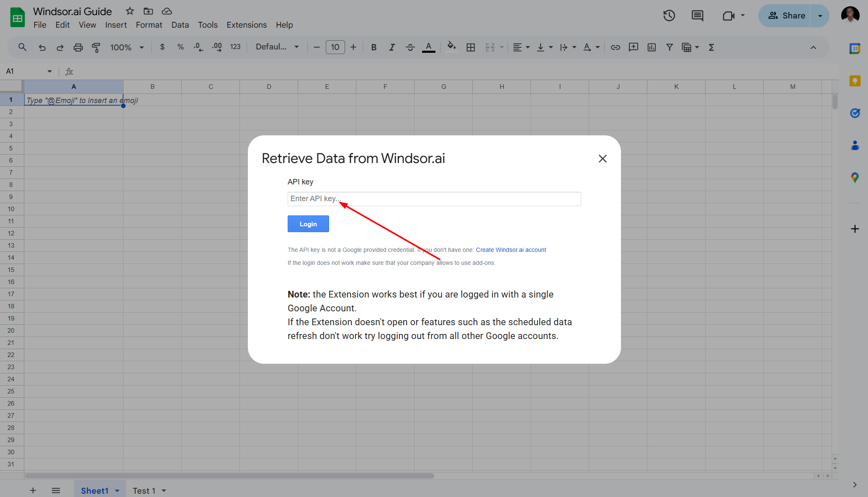Open the fill color bucket picker

pyautogui.click(x=451, y=47)
